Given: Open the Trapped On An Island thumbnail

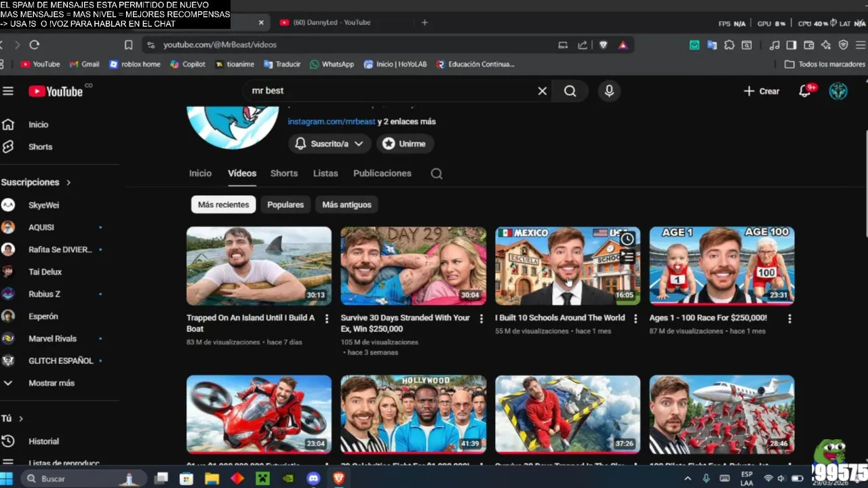Looking at the screenshot, I should click(x=259, y=266).
